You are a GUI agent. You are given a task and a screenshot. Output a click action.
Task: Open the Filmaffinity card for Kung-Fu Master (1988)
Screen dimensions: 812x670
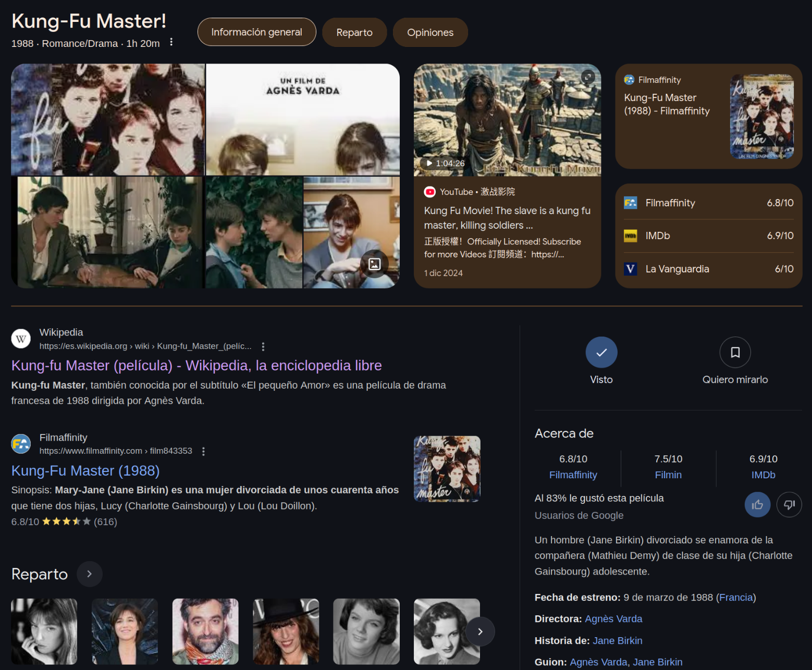point(708,116)
